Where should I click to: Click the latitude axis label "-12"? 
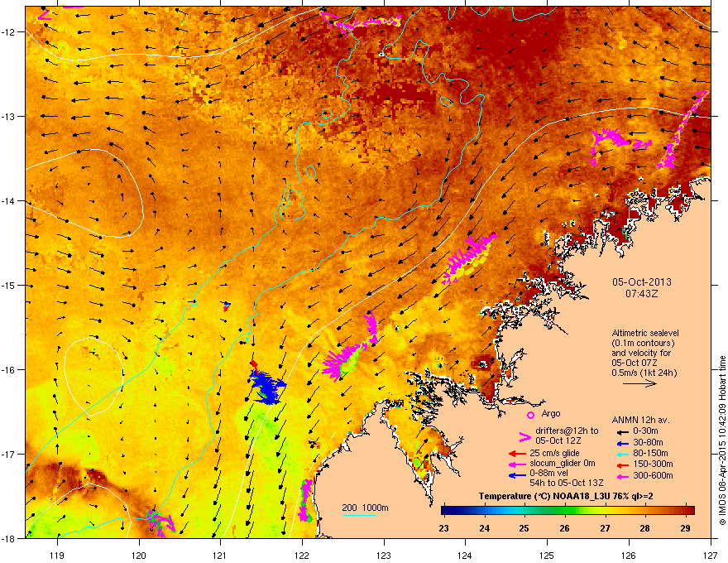point(9,31)
